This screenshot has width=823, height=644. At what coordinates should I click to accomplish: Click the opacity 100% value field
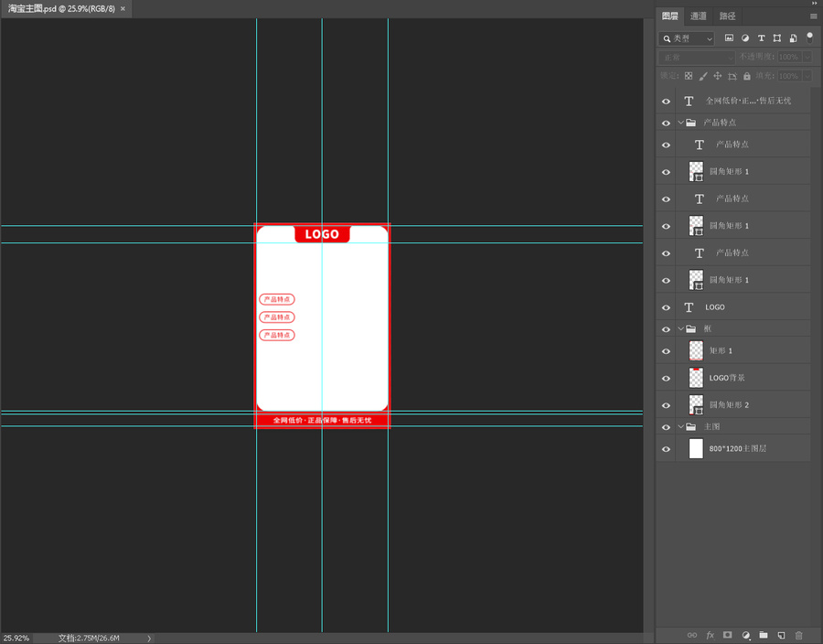click(789, 57)
